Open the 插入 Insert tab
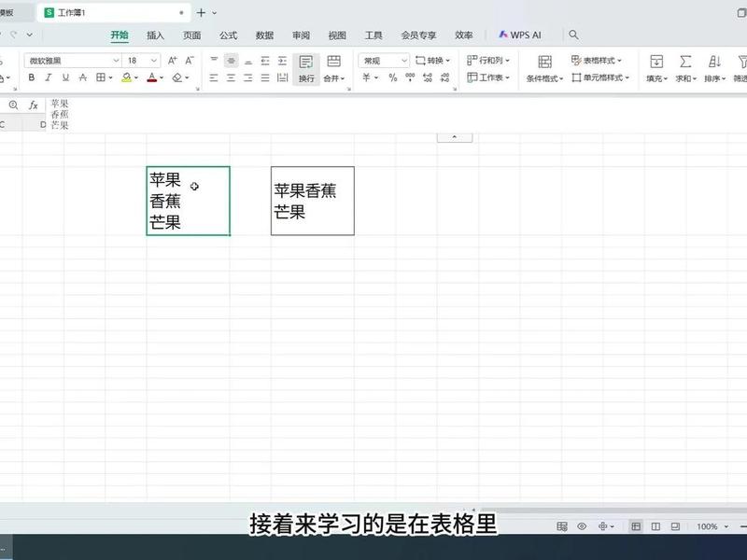Viewport: 747px width, 560px height. tap(155, 35)
